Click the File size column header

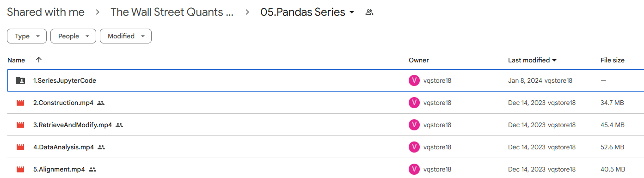tap(612, 60)
